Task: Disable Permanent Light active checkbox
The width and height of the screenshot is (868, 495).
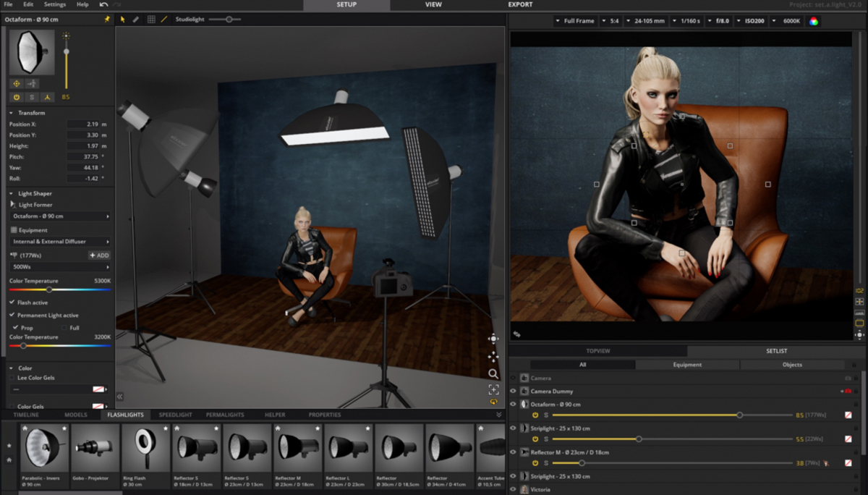Action: (x=12, y=316)
